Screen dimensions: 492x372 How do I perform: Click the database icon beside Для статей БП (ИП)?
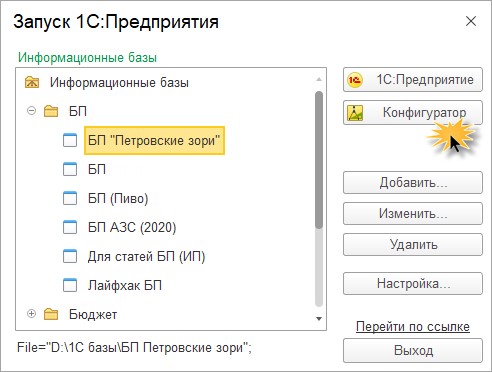tap(70, 256)
